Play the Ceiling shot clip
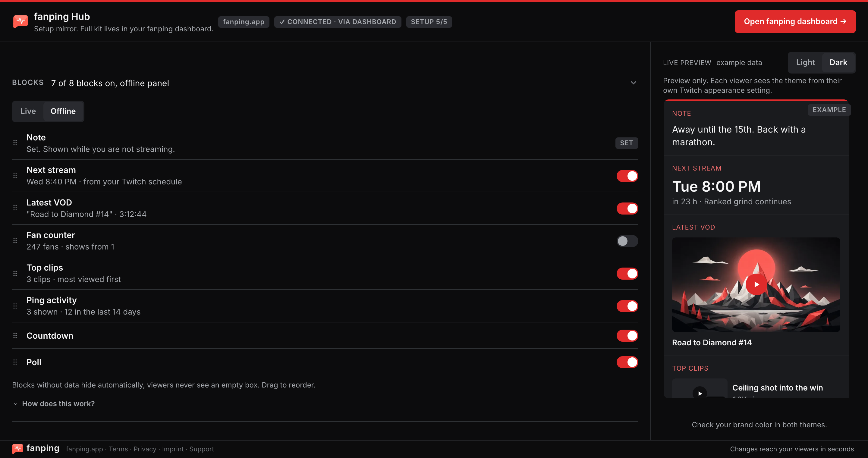This screenshot has height=458, width=868. 700,393
